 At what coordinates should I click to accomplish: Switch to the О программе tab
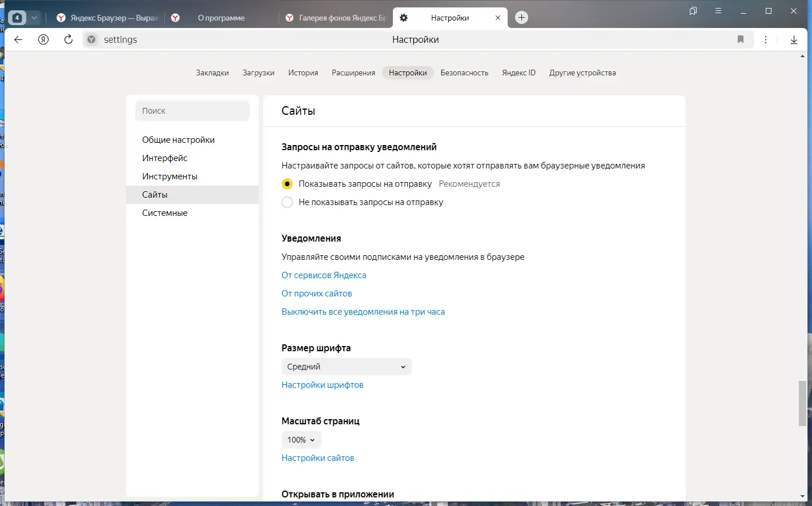[221, 18]
